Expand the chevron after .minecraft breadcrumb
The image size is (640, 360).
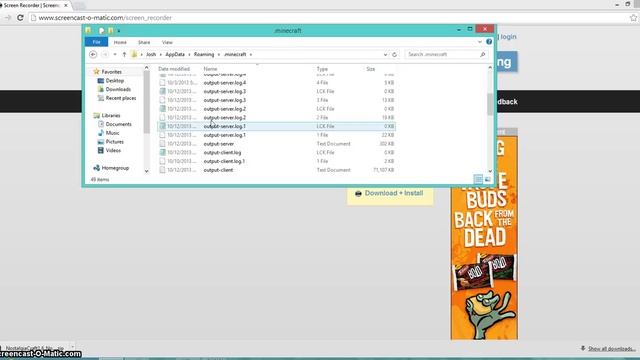pyautogui.click(x=251, y=54)
